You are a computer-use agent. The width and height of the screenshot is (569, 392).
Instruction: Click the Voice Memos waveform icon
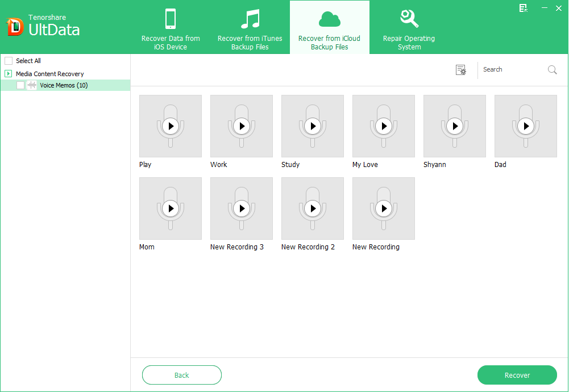[x=32, y=84]
